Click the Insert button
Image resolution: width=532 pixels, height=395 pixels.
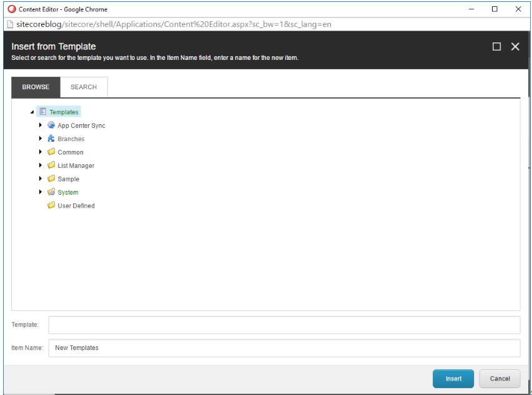453,378
